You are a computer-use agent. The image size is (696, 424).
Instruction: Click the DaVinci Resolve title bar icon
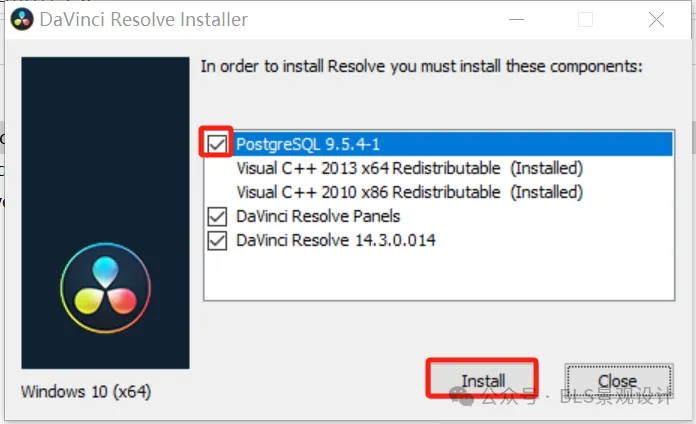[x=22, y=20]
